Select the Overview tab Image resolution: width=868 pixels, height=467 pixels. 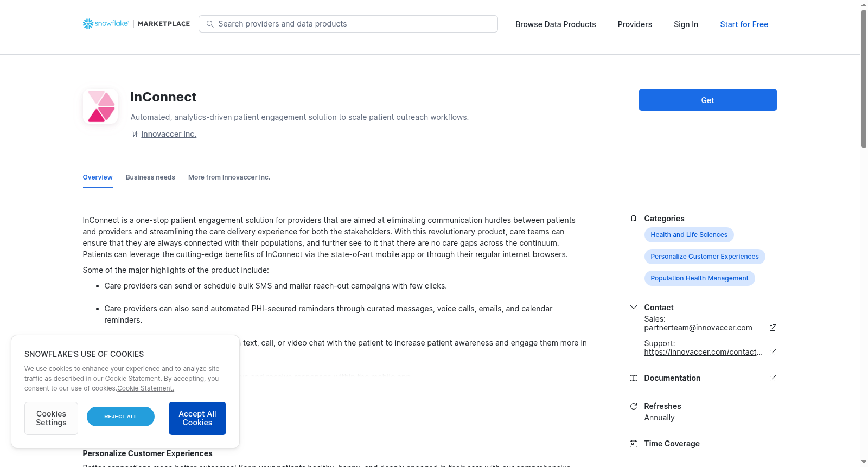(98, 177)
